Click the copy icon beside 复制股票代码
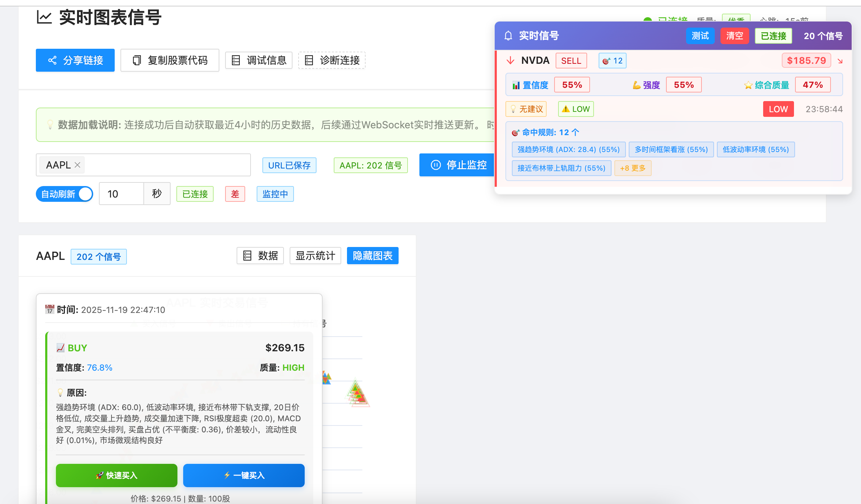 (x=137, y=60)
